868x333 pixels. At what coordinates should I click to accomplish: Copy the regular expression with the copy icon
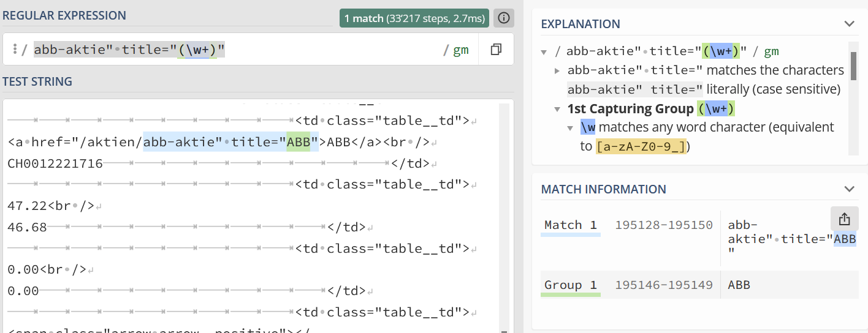pyautogui.click(x=497, y=50)
